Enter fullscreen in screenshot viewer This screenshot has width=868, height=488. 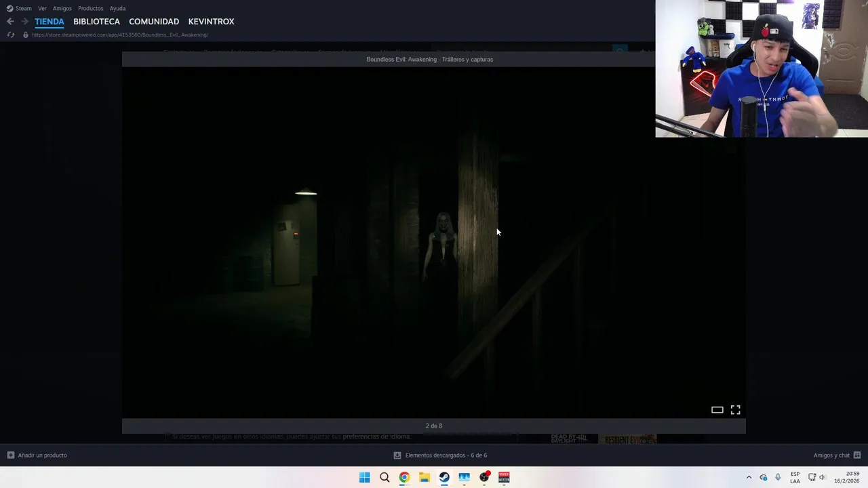735,410
